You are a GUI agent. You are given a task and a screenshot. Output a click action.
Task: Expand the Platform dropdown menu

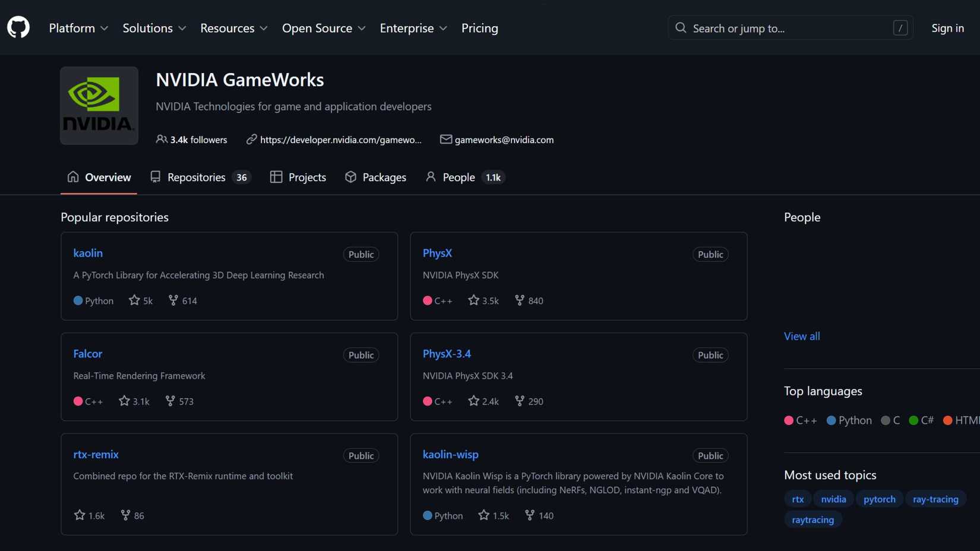(x=78, y=28)
